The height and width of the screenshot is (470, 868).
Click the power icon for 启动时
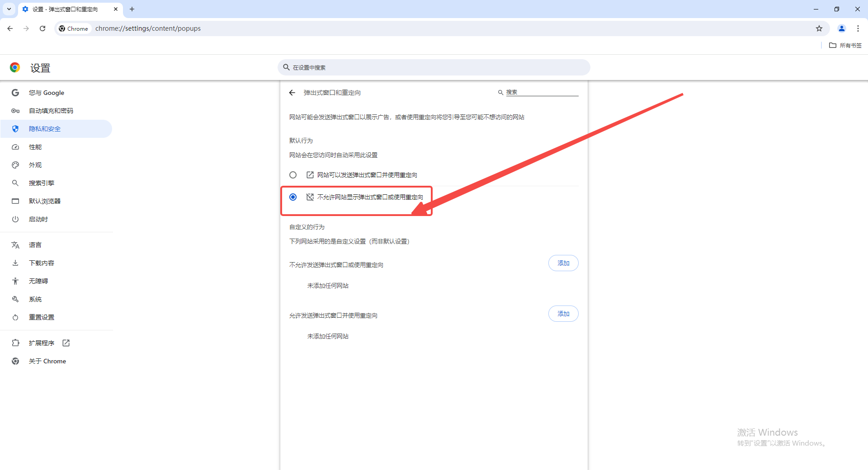click(15, 219)
